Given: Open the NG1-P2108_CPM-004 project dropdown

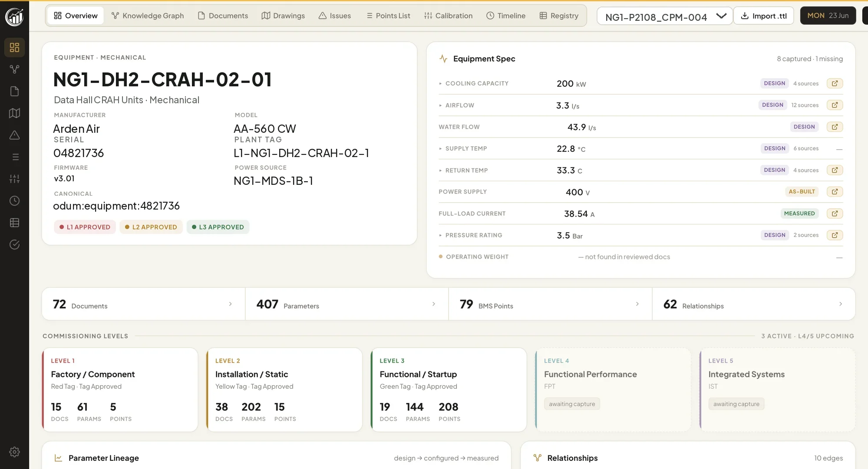Looking at the screenshot, I should 665,16.
